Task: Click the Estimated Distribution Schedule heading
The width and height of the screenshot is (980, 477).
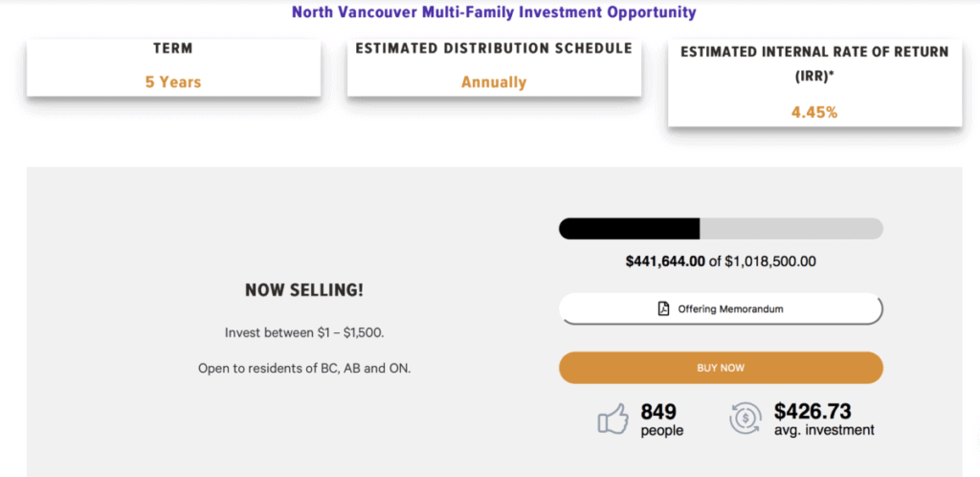Action: (x=494, y=48)
